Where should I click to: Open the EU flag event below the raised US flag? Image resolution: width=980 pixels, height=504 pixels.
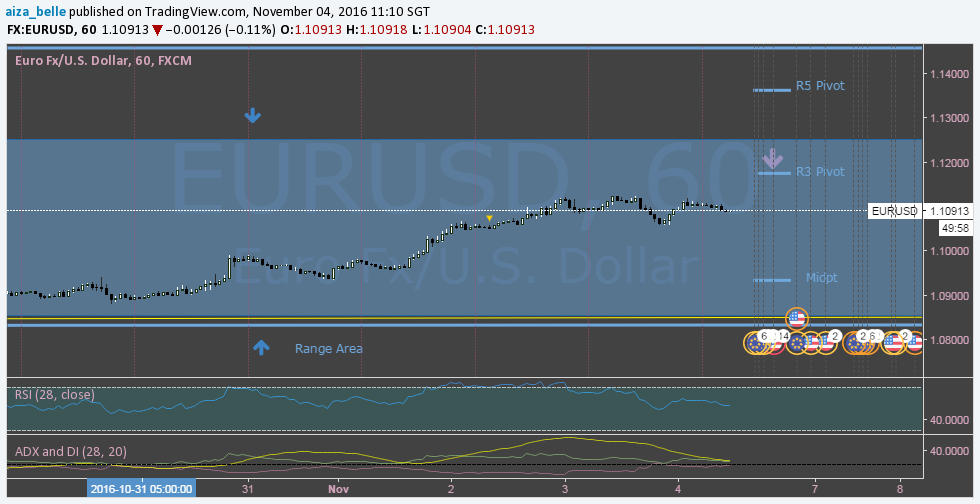(x=797, y=343)
